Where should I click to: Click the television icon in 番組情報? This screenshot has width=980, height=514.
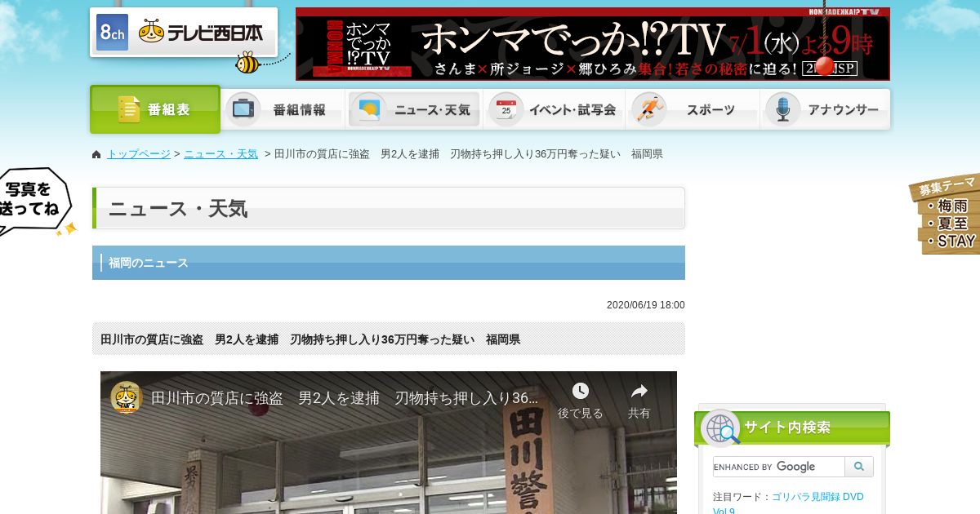243,109
